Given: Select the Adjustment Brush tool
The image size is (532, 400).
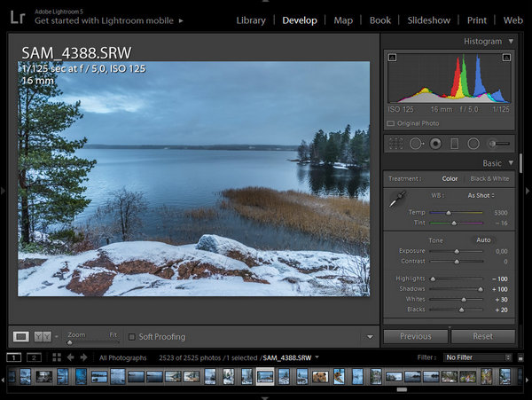Looking at the screenshot, I should 499,143.
